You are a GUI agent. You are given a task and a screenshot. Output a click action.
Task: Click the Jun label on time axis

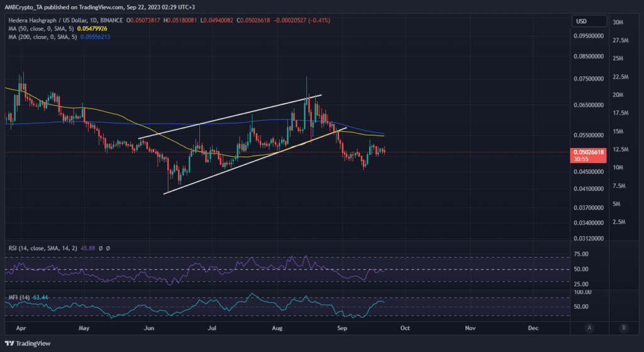[150, 328]
